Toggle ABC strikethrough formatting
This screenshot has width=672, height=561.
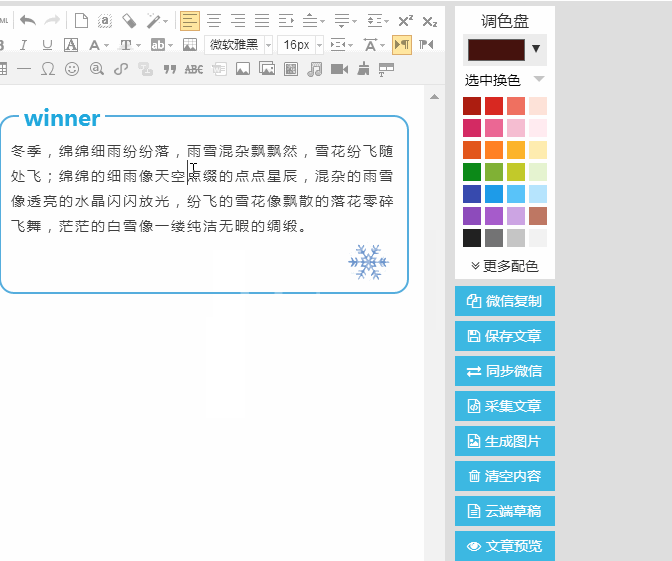194,69
